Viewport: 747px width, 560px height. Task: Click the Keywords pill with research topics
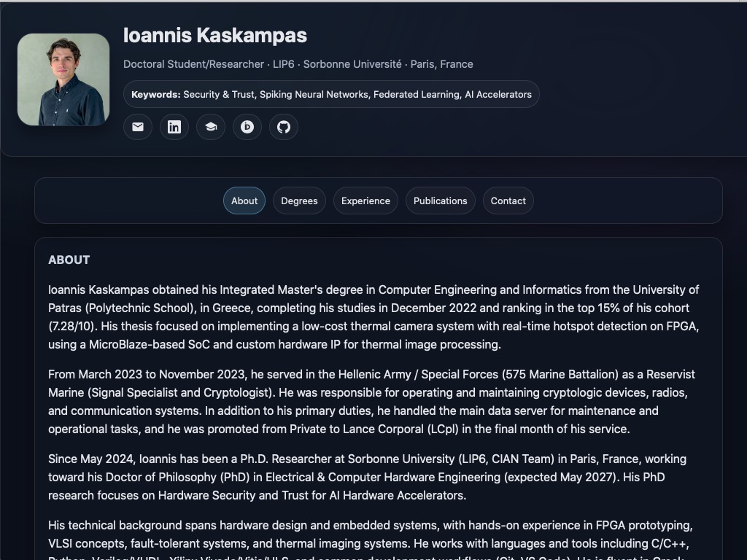coord(331,94)
